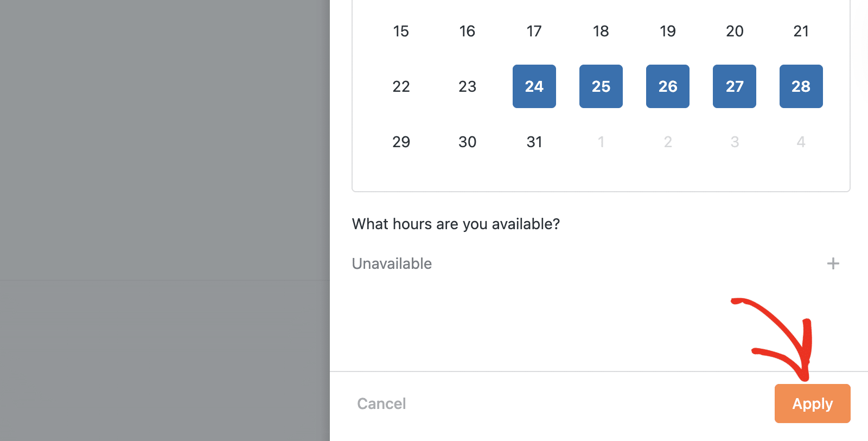Select the 18th calendar day

(601, 31)
